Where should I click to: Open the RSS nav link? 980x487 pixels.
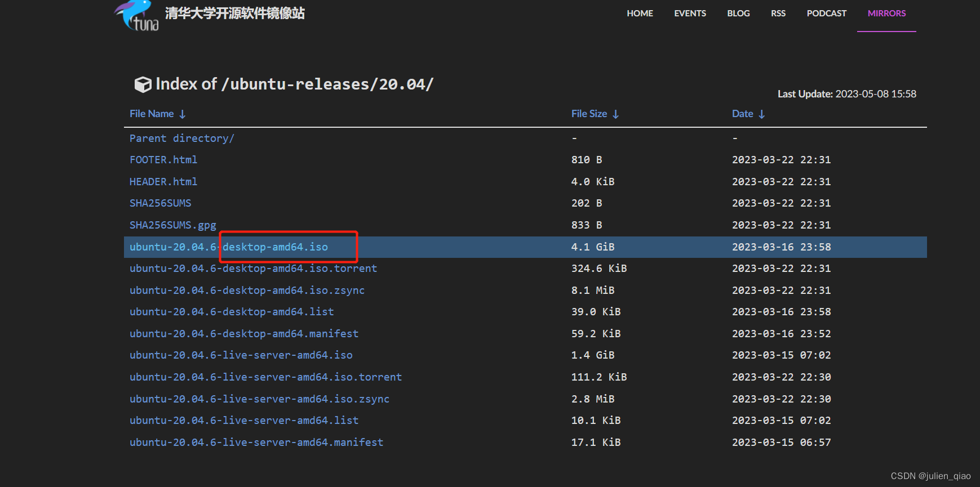click(778, 14)
